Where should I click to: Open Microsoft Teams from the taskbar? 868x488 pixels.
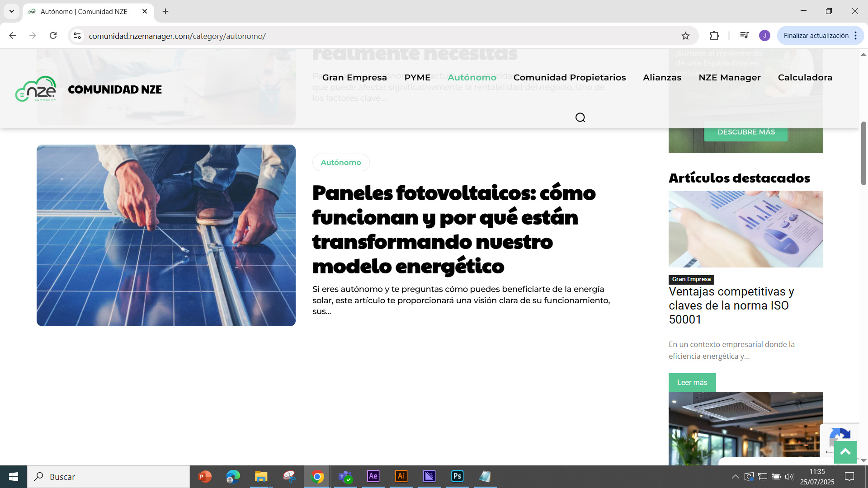345,477
